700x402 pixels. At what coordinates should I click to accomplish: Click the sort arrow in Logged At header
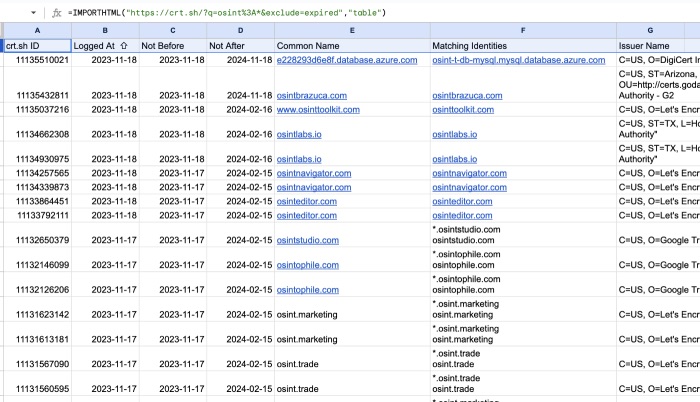(x=126, y=46)
